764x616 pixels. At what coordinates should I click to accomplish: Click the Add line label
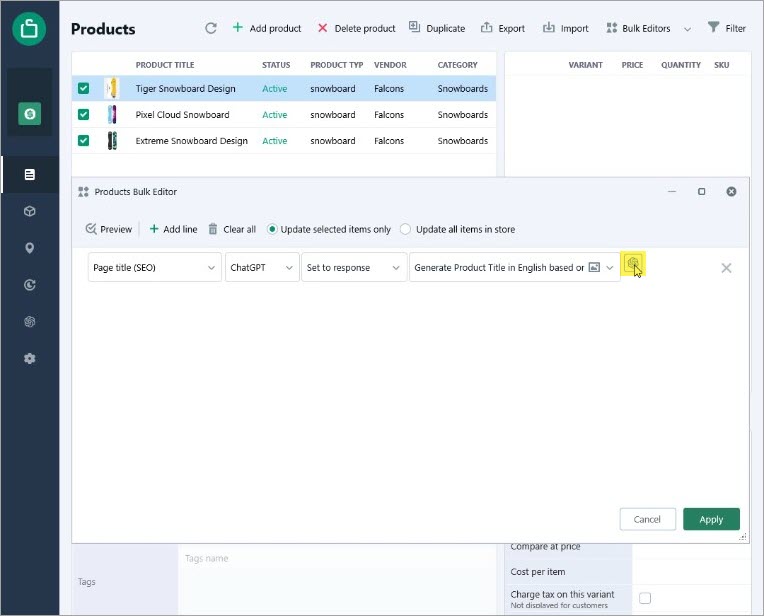[x=180, y=229]
